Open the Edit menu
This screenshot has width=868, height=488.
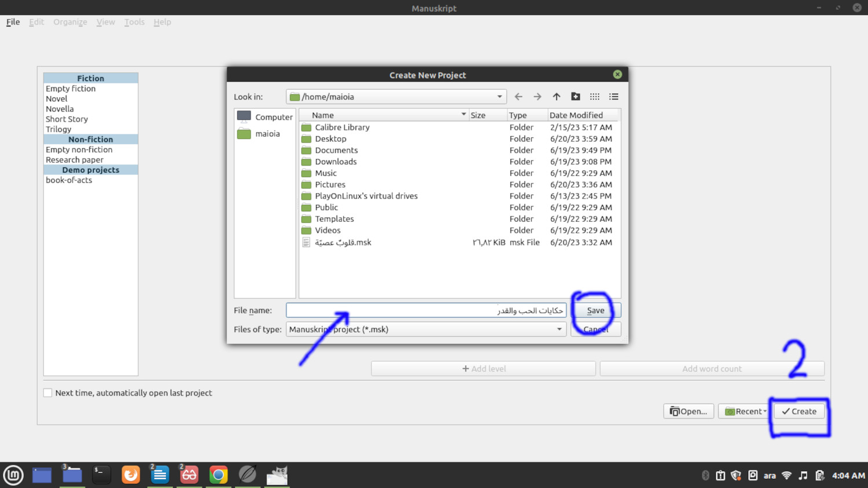click(x=36, y=22)
